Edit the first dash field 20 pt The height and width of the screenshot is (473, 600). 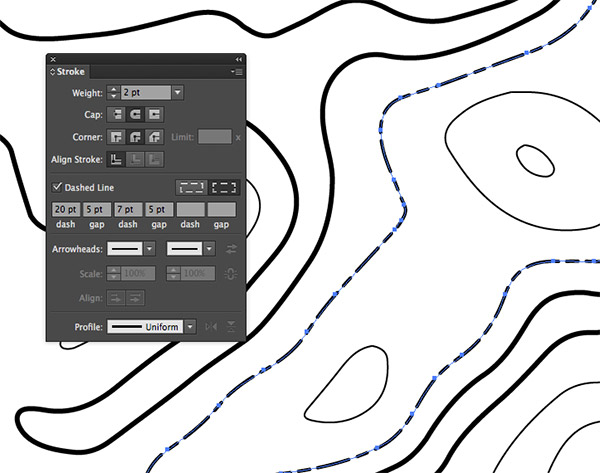(66, 210)
